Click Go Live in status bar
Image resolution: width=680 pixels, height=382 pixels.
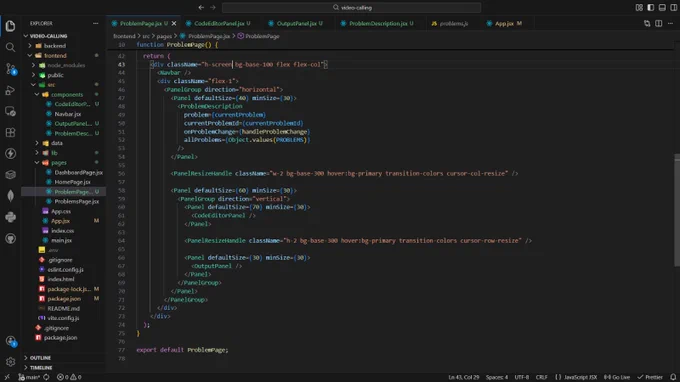[x=617, y=377]
